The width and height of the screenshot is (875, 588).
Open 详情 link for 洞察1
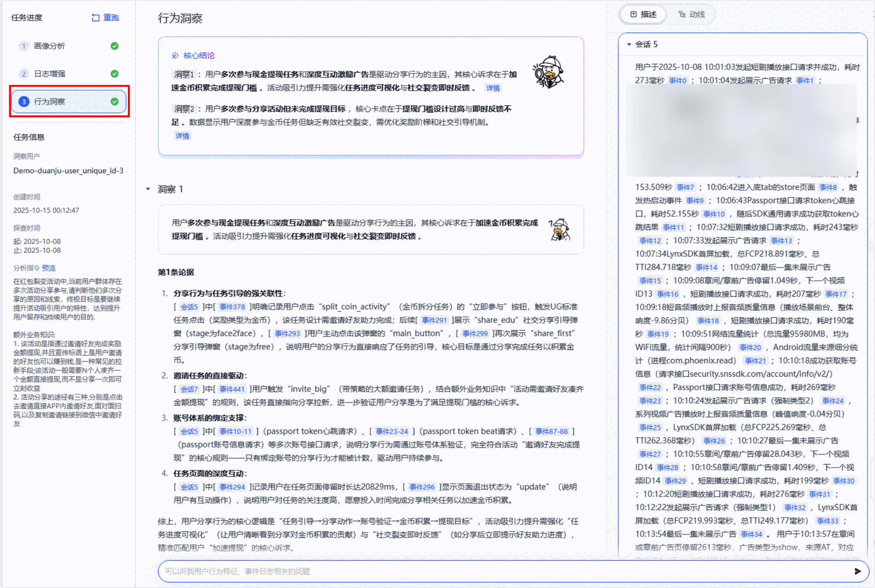492,88
